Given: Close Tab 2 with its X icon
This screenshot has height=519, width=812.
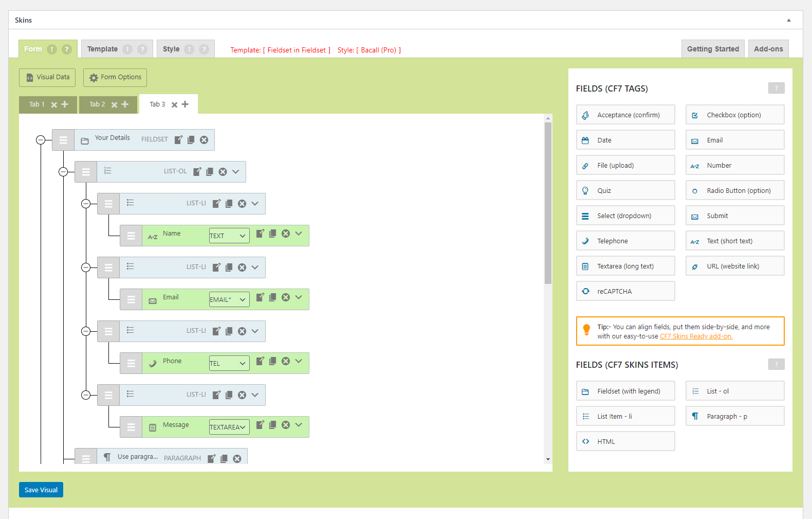Looking at the screenshot, I should 114,104.
